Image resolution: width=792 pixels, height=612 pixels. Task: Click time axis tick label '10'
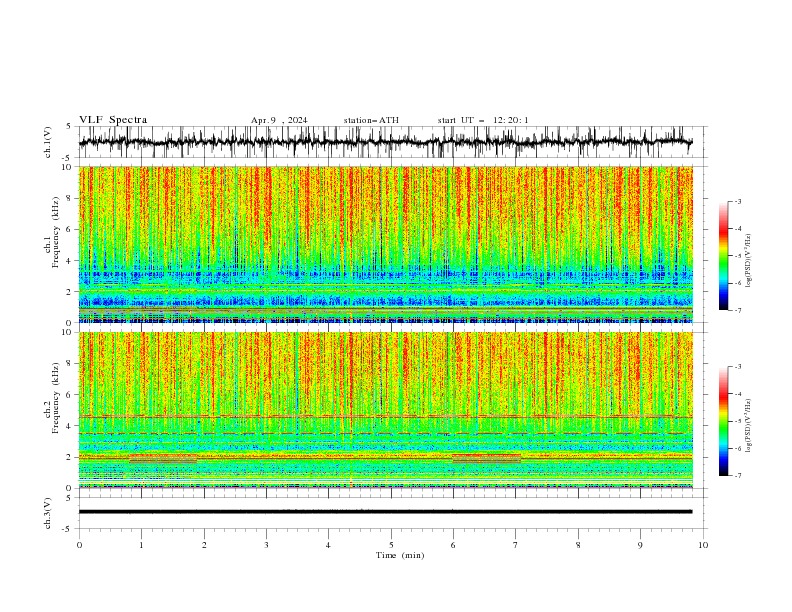pyautogui.click(x=703, y=545)
